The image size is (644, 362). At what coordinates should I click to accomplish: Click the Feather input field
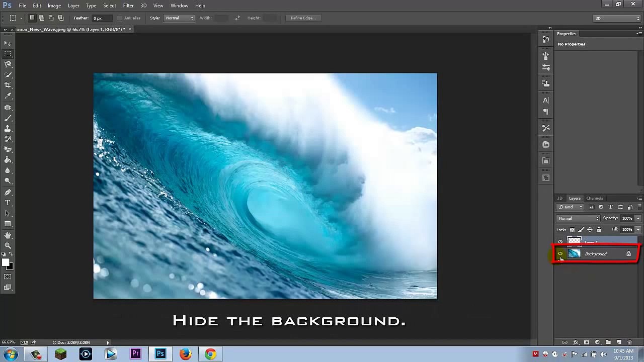pyautogui.click(x=102, y=18)
